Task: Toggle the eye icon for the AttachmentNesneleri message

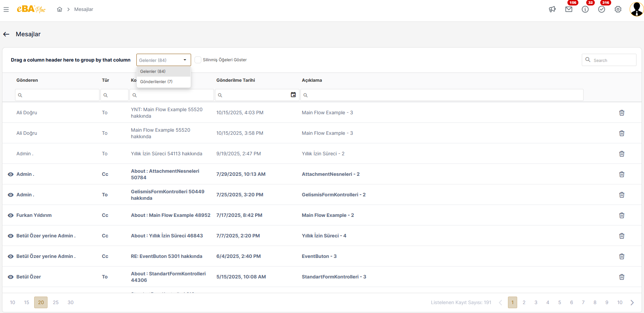Action: click(11, 174)
